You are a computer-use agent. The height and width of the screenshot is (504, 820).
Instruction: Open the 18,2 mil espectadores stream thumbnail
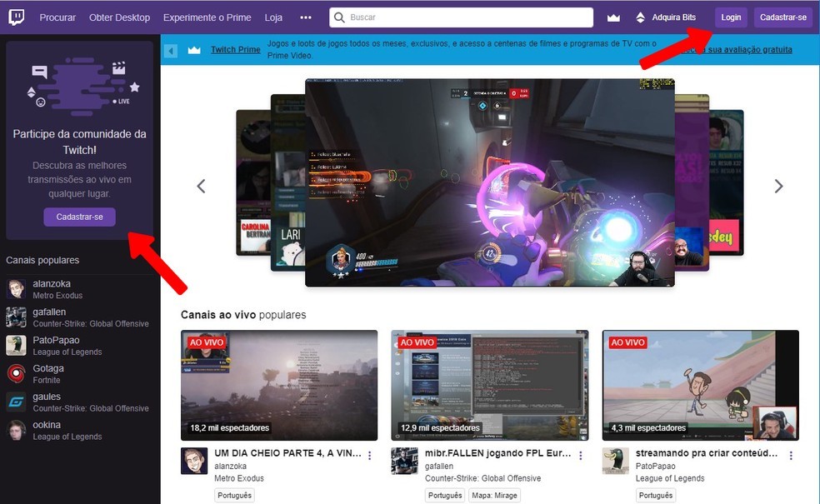(279, 386)
